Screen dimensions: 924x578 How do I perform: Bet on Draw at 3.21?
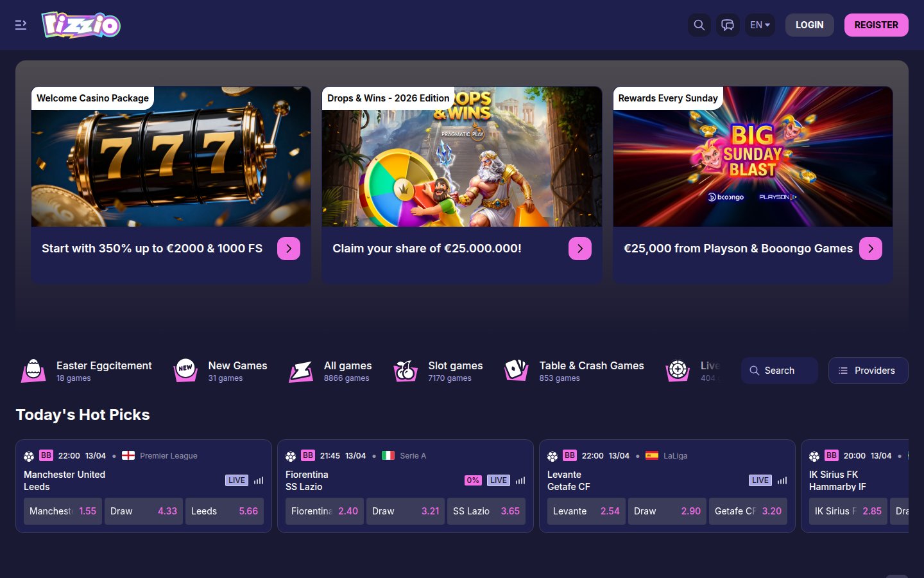pyautogui.click(x=406, y=511)
